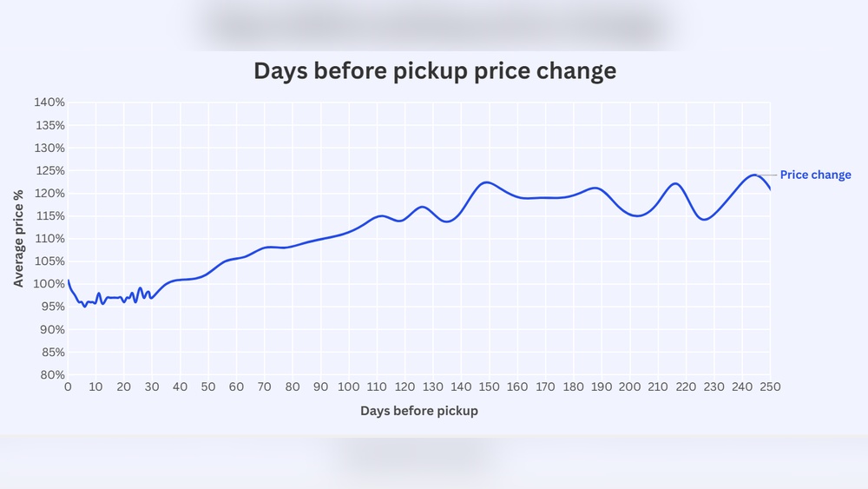Click the 50 tick on the x-axis
Viewport: 868px width, 489px height.
pyautogui.click(x=208, y=387)
